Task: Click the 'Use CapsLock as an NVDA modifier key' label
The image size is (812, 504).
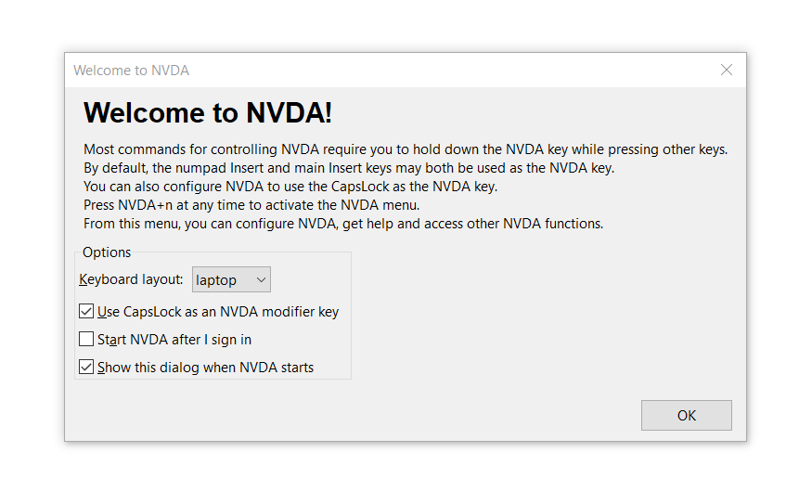Action: [218, 312]
